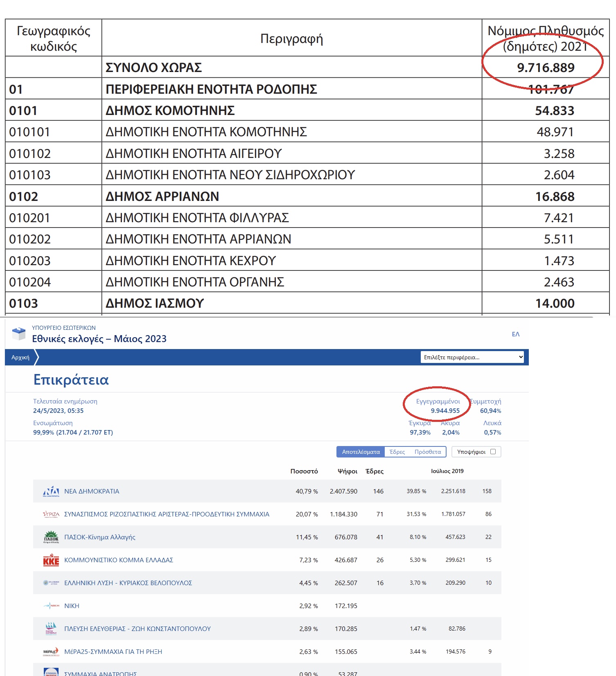Click the red KKE party logo
The image size is (616, 676).
tap(51, 560)
